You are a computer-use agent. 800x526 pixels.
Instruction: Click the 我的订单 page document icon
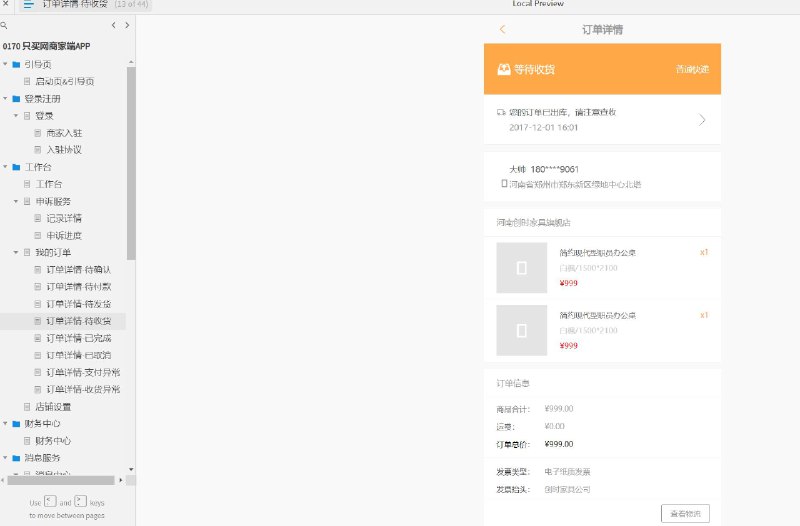(x=27, y=253)
